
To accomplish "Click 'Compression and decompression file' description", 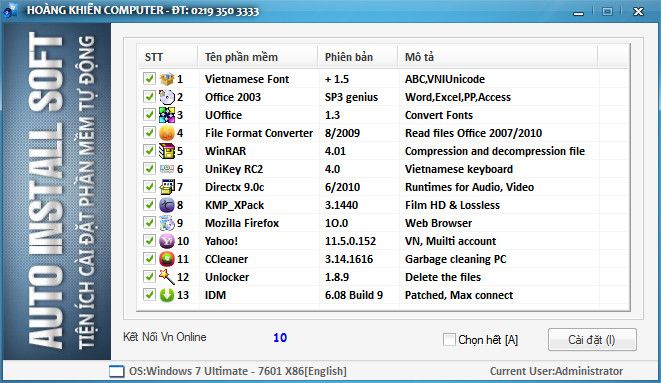I will (x=495, y=151).
